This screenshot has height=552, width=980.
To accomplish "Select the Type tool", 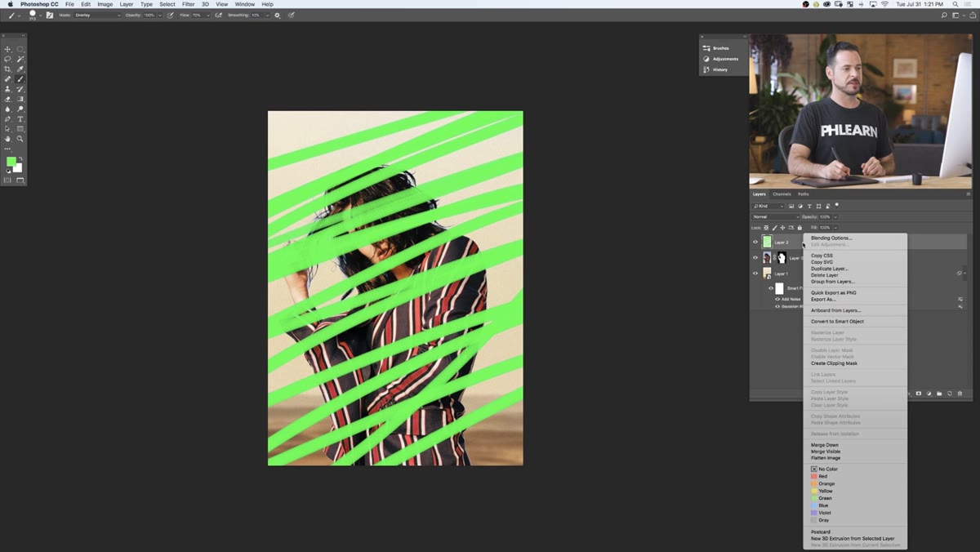I will (x=20, y=119).
